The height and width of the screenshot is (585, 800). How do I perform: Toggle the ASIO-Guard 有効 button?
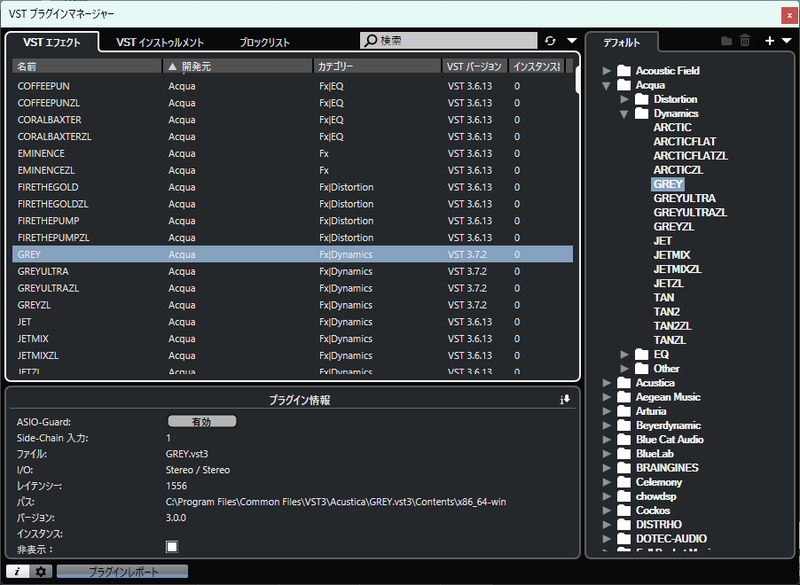202,421
